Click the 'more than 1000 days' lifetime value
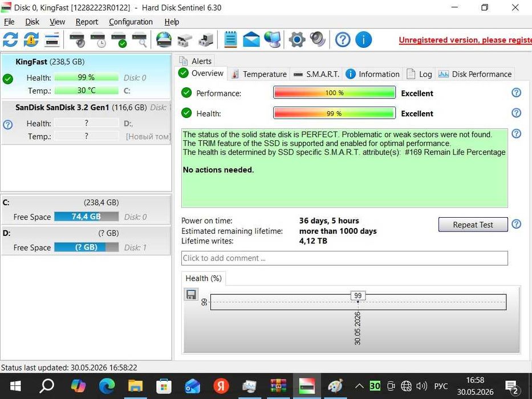The width and height of the screenshot is (532, 399). 338,231
